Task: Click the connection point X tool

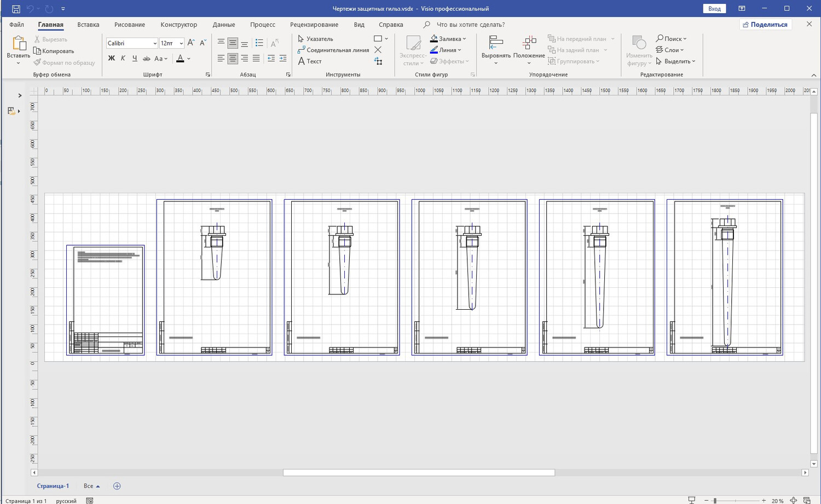Action: (378, 50)
